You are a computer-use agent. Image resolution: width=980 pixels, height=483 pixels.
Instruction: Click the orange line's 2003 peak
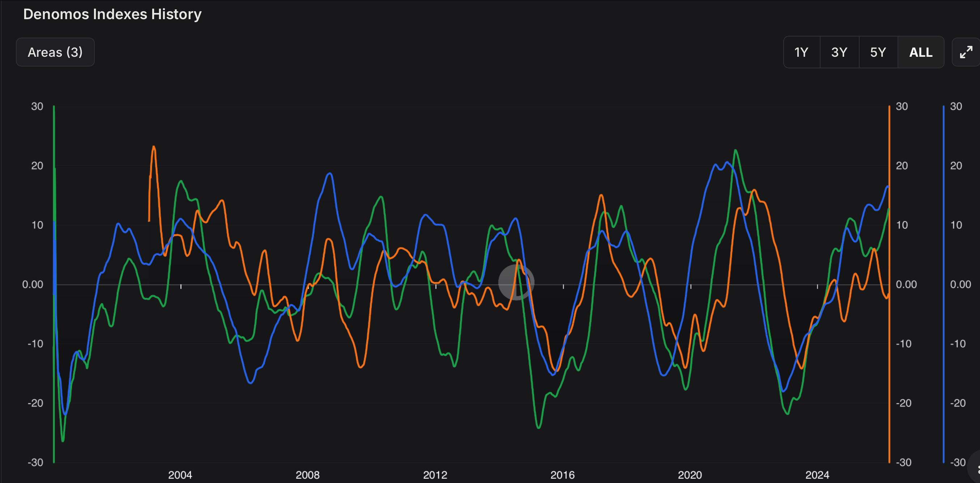click(154, 146)
